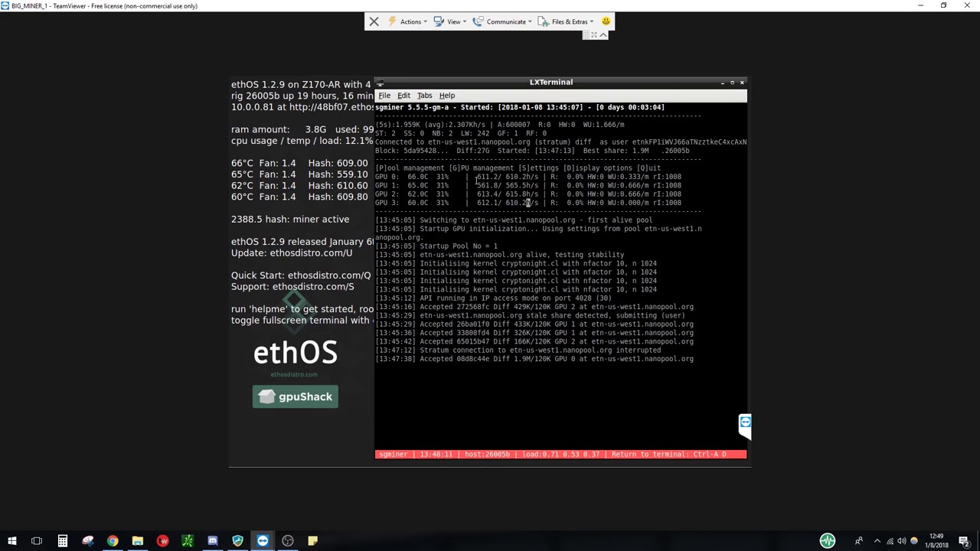The width and height of the screenshot is (980, 551).
Task: Open the Help menu in LXTerminal
Action: (x=446, y=96)
